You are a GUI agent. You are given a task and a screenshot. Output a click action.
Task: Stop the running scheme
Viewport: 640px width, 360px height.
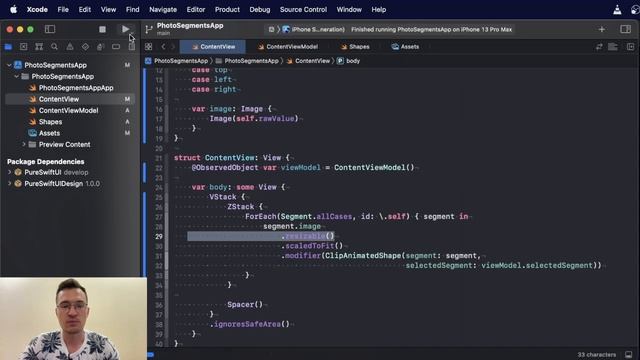[x=102, y=29]
